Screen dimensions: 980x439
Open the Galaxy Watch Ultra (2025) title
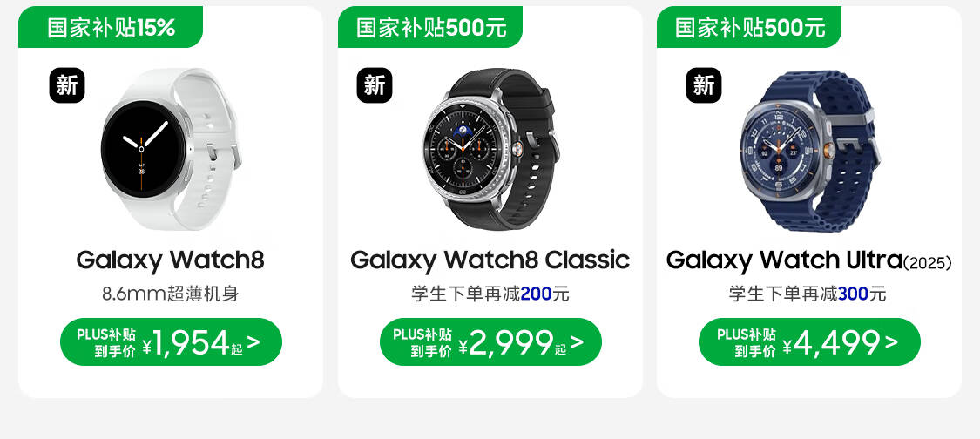pos(808,260)
